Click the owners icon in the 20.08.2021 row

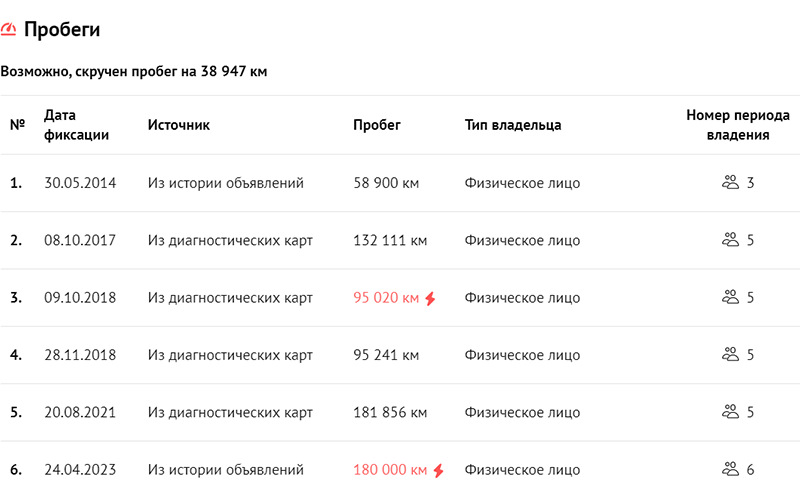tap(730, 412)
